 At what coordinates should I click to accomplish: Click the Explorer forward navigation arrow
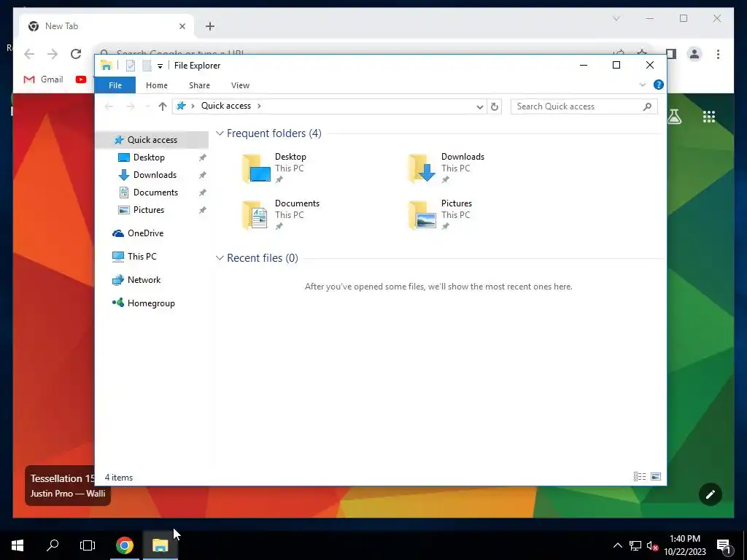130,106
